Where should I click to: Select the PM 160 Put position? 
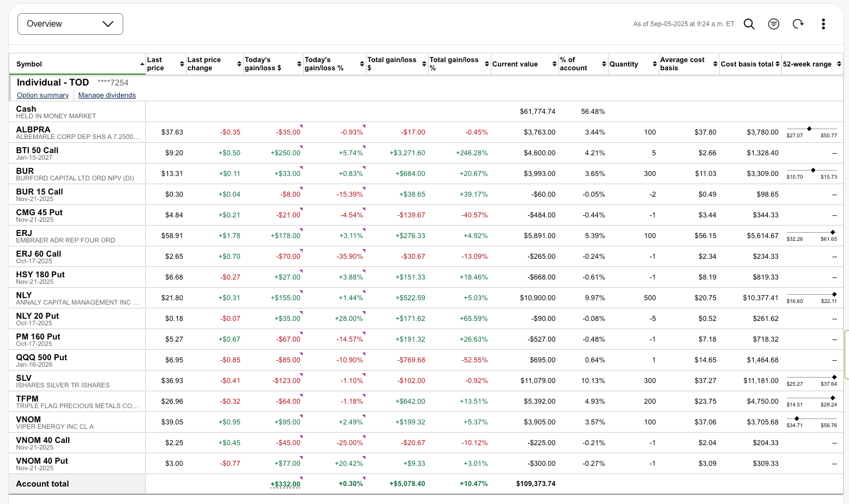[x=38, y=337]
